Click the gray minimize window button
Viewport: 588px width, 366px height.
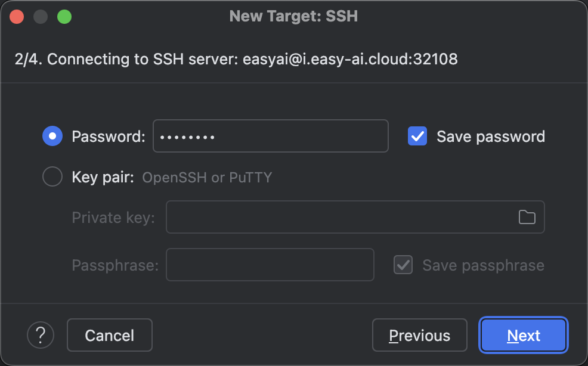pyautogui.click(x=41, y=17)
